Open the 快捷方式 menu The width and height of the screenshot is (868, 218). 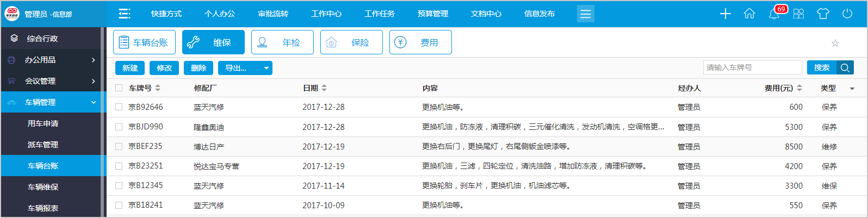pos(166,14)
